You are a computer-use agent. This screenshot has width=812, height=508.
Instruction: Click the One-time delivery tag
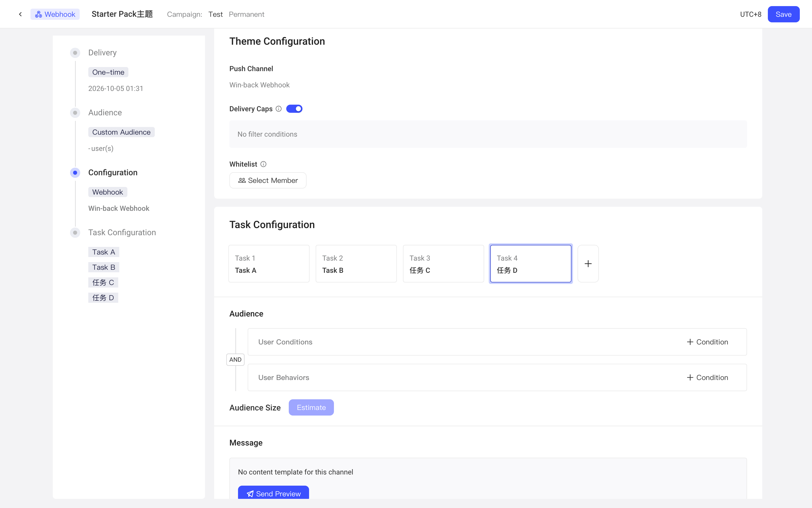(108, 72)
